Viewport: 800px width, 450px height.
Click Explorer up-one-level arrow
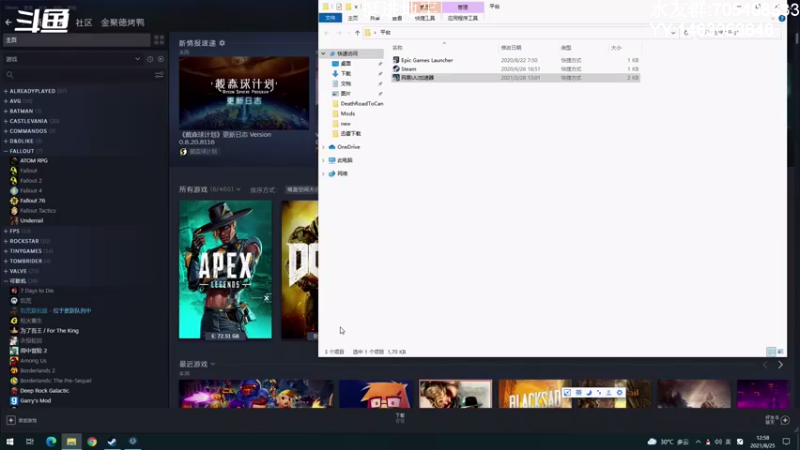(x=357, y=33)
